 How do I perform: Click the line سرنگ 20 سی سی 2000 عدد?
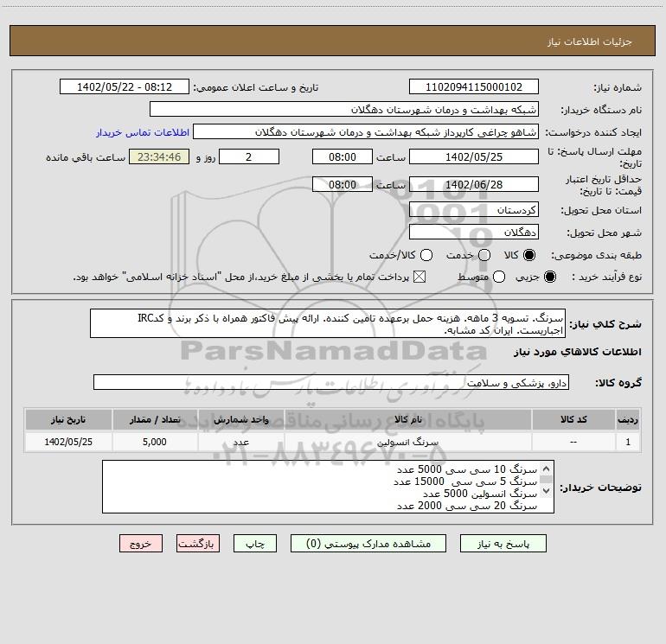coord(467,506)
